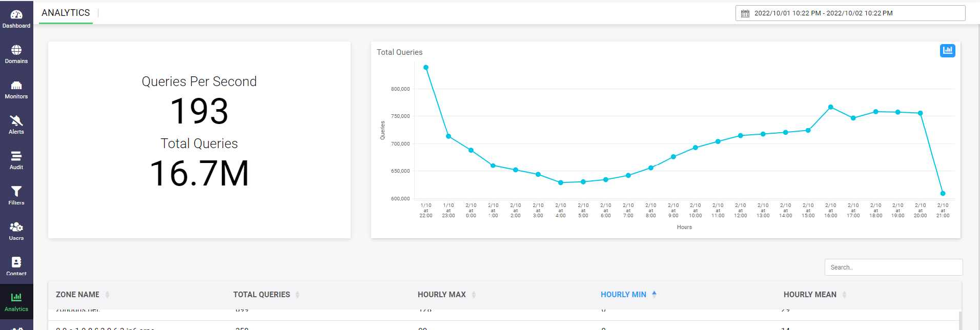Open the Users group icon
The height and width of the screenshot is (330, 980).
coord(16,228)
